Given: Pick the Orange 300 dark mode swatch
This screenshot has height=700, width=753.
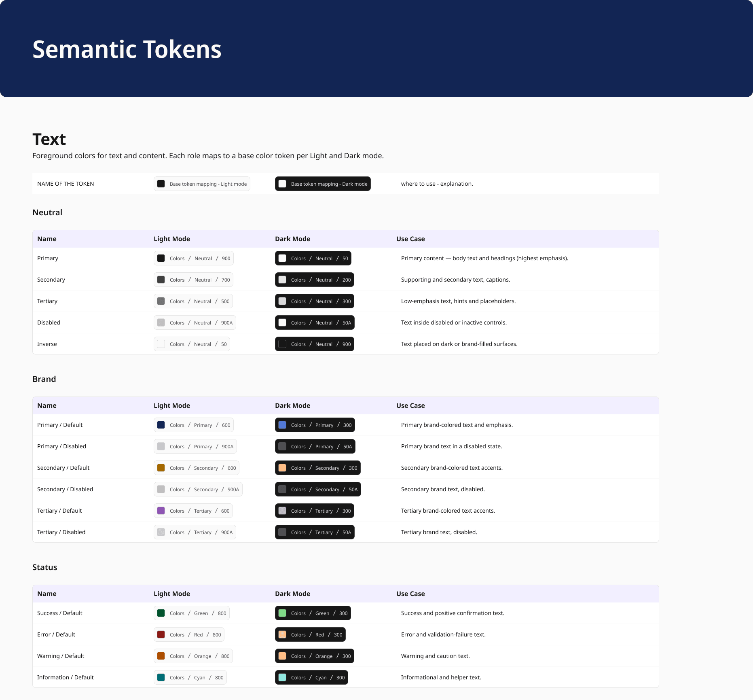Looking at the screenshot, I should [282, 656].
